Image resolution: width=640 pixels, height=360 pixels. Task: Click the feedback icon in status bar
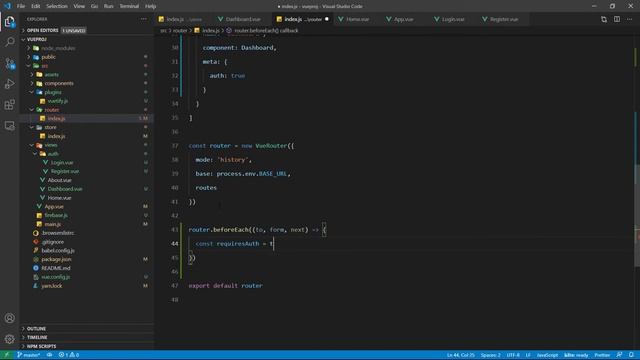pos(619,355)
